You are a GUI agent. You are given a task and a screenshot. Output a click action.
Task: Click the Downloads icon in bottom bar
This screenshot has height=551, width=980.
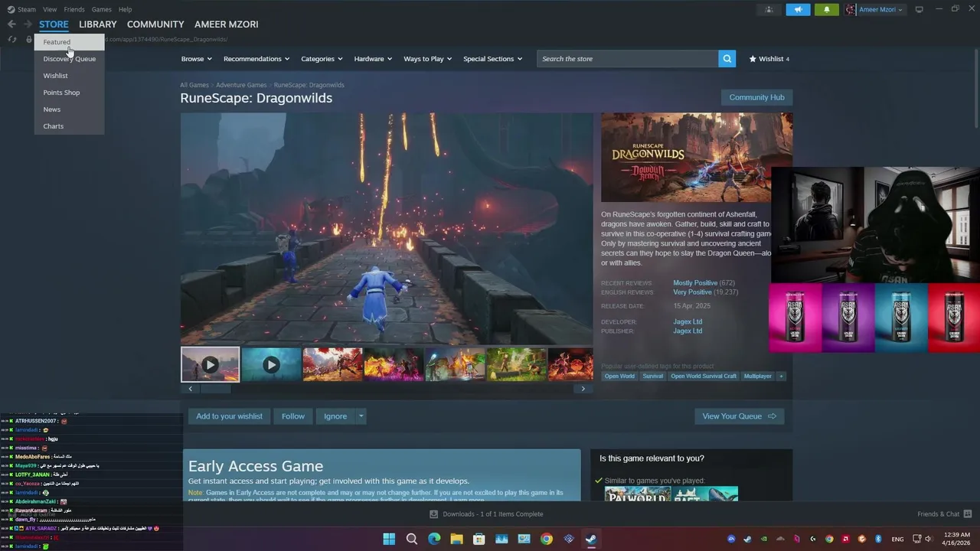pyautogui.click(x=434, y=514)
